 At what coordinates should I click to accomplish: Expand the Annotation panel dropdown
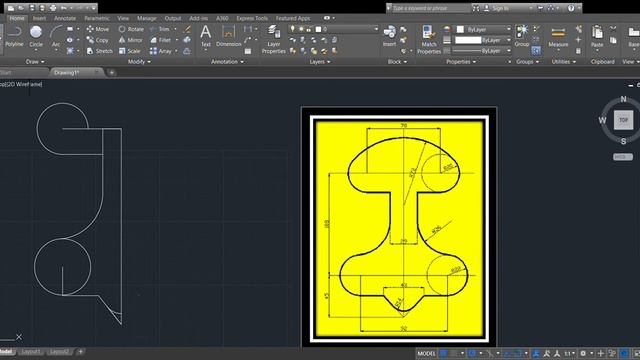tap(227, 62)
